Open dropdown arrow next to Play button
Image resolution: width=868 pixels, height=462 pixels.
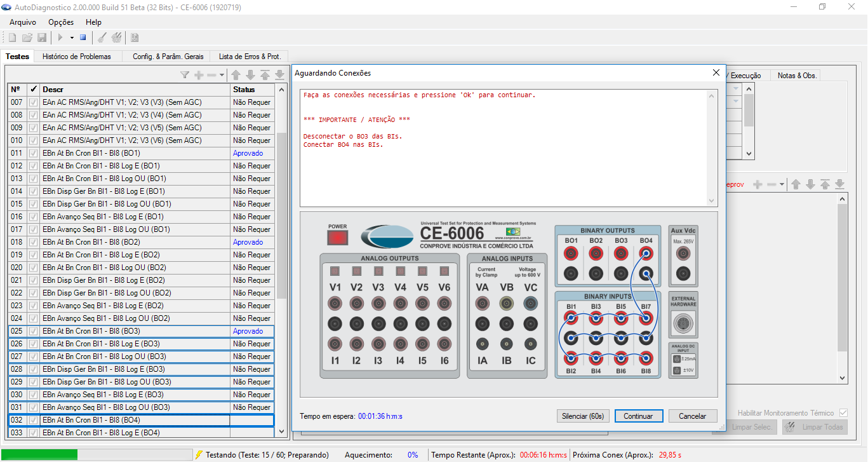72,37
